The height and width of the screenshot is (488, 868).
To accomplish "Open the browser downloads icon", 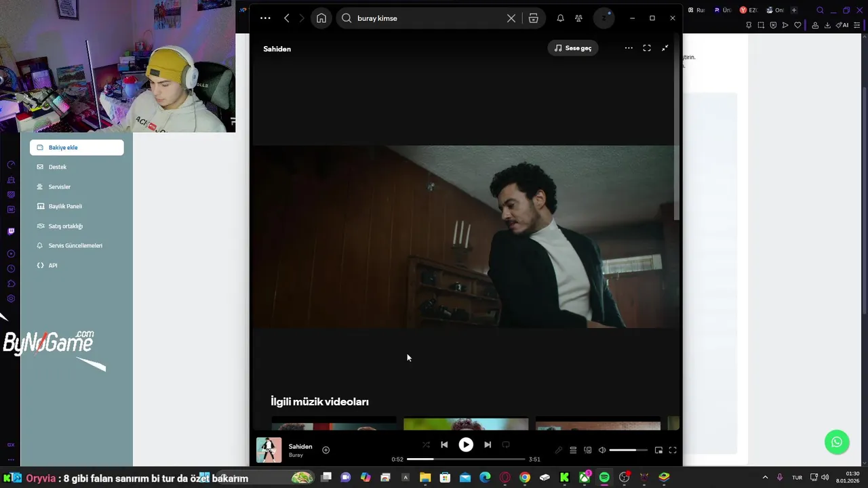I will pyautogui.click(x=827, y=25).
